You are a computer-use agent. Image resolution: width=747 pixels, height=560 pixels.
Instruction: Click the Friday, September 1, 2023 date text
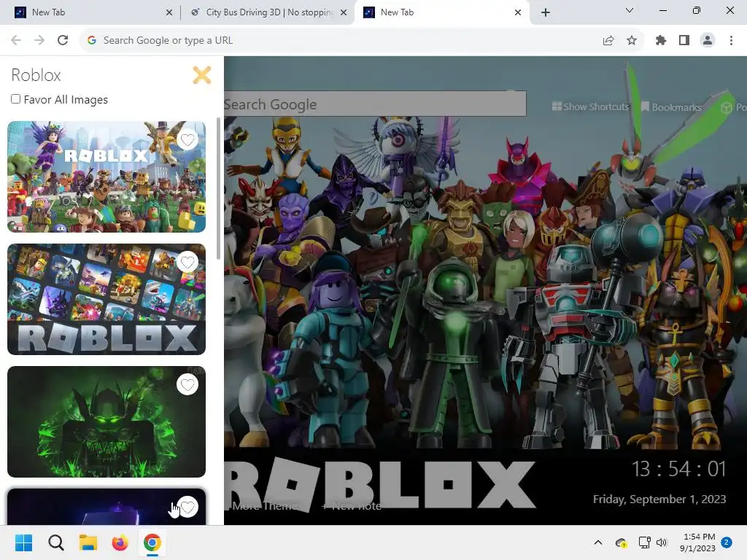click(659, 499)
